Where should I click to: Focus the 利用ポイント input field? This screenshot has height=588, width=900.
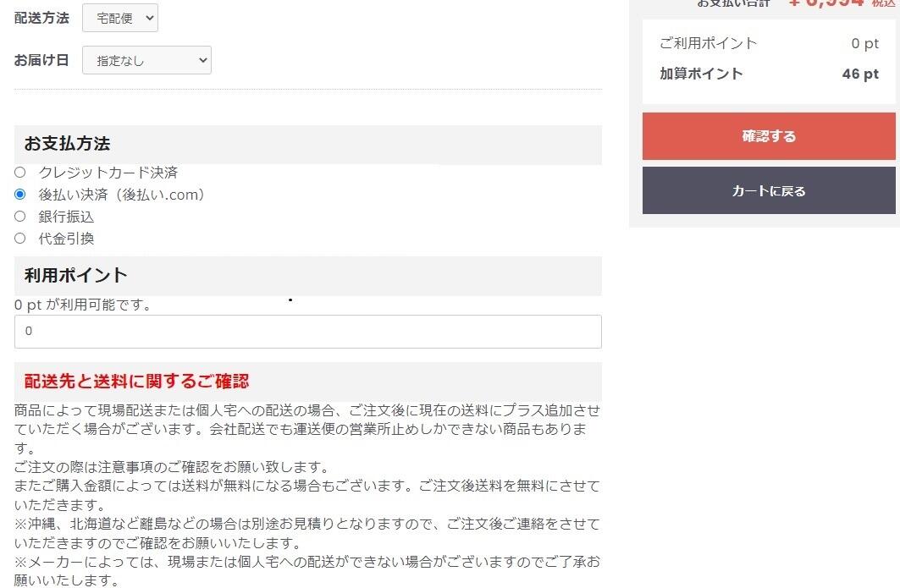point(307,332)
